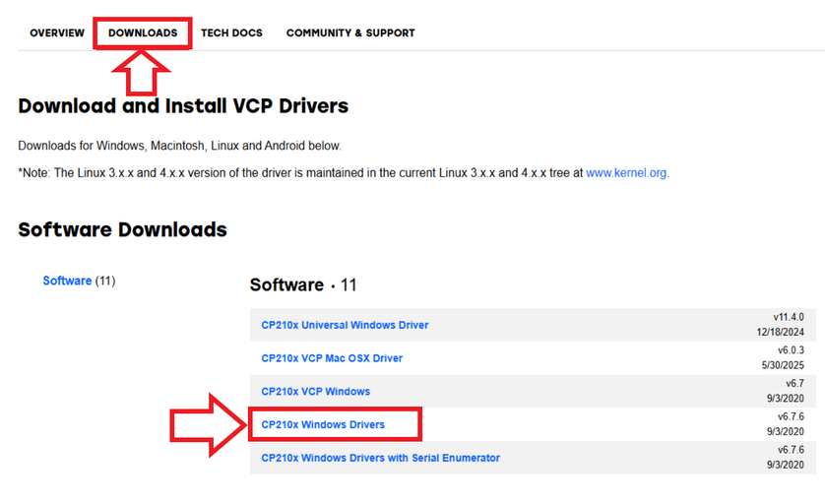Open the CP210x VCP Mac OSX Driver link

click(332, 358)
